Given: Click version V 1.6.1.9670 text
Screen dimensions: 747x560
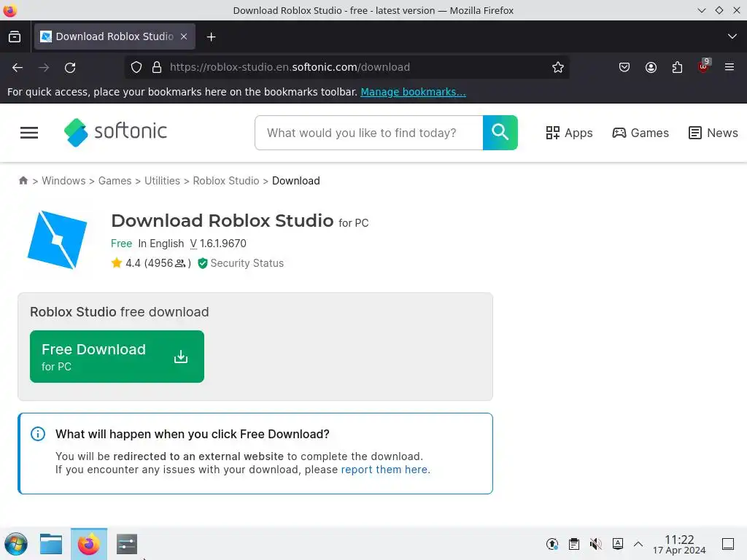Looking at the screenshot, I should [218, 244].
